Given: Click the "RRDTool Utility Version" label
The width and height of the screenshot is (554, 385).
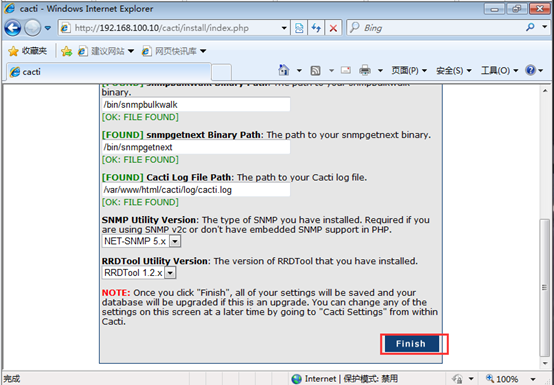Looking at the screenshot, I should pyautogui.click(x=154, y=261).
